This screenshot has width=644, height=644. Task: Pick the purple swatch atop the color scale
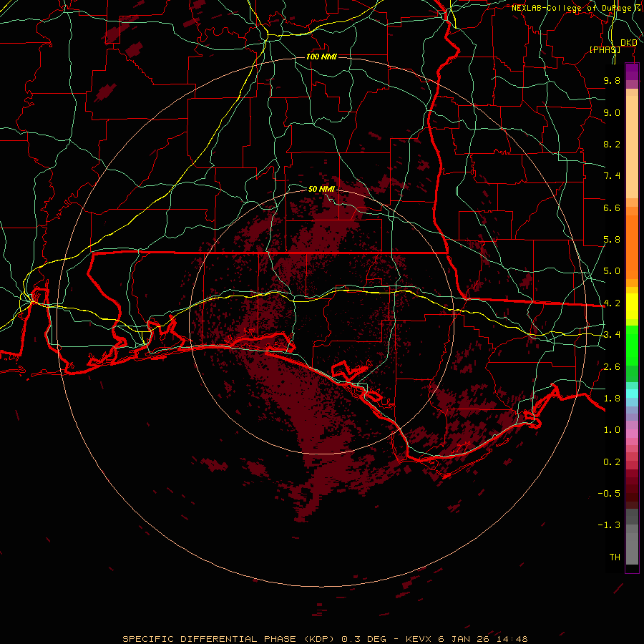tap(632, 72)
